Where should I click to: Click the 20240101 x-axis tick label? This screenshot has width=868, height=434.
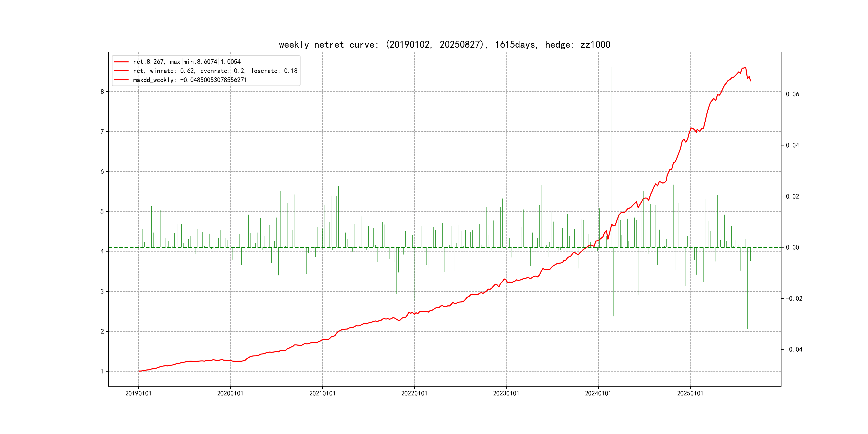[x=598, y=393]
